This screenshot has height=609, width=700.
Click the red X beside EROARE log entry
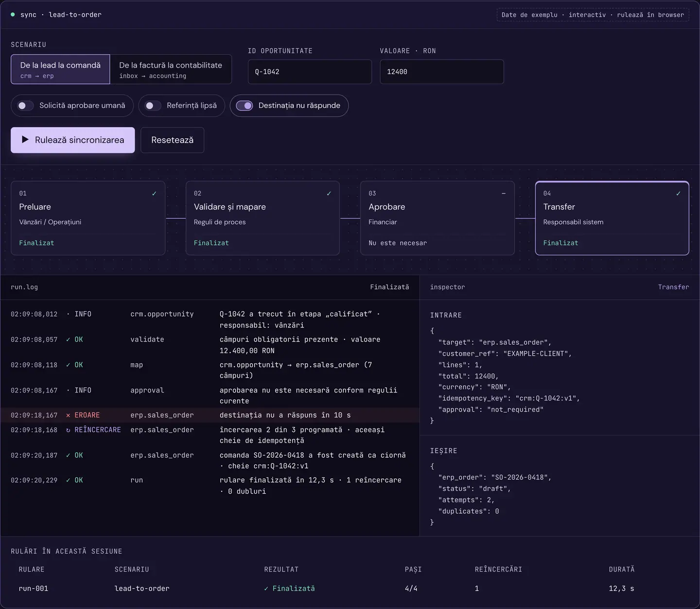68,415
